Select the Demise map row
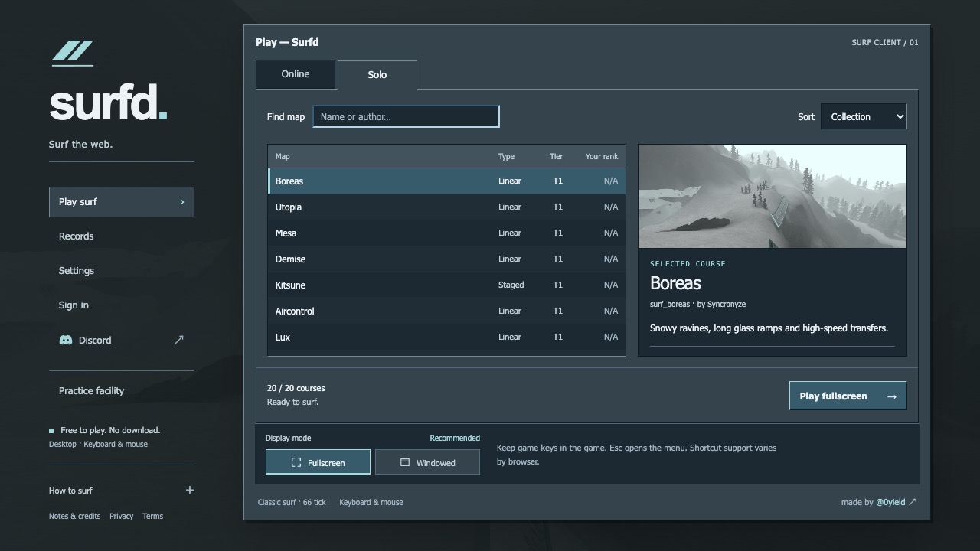The width and height of the screenshot is (980, 551). [x=446, y=259]
